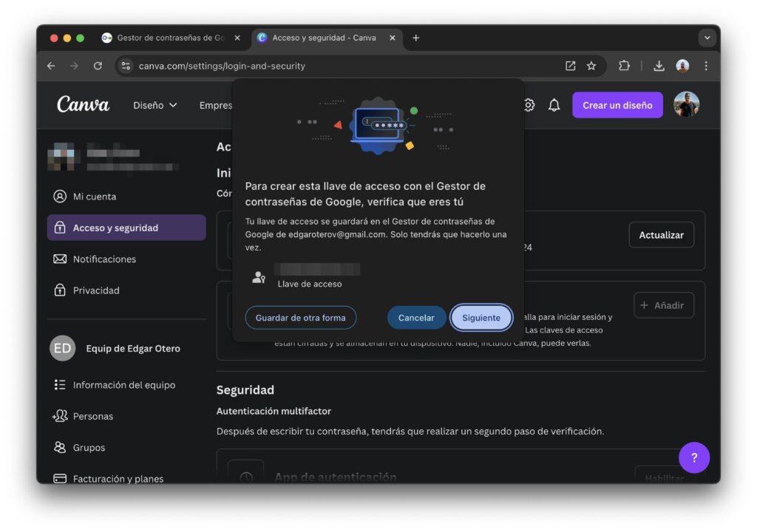
Task: Open Información del equipo
Action: pyautogui.click(x=126, y=385)
